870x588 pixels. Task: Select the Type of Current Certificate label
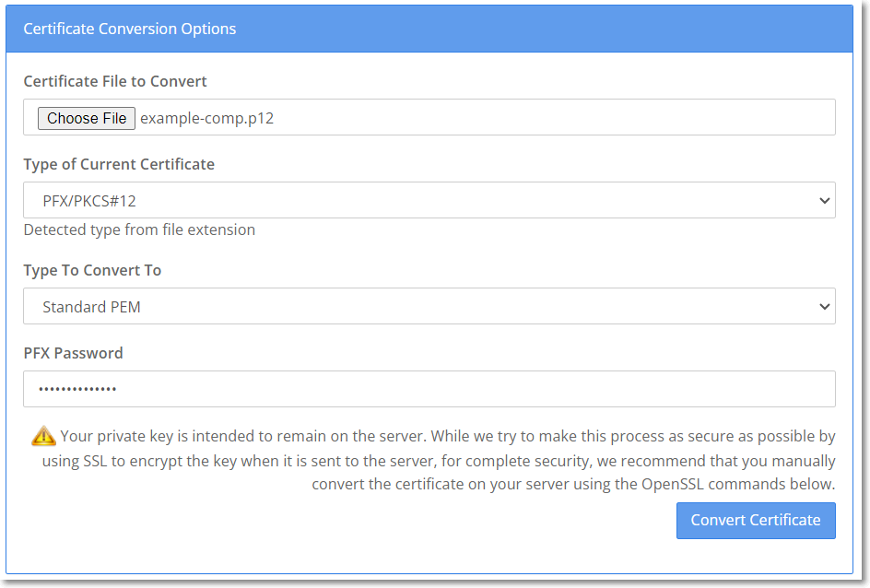pyautogui.click(x=119, y=164)
